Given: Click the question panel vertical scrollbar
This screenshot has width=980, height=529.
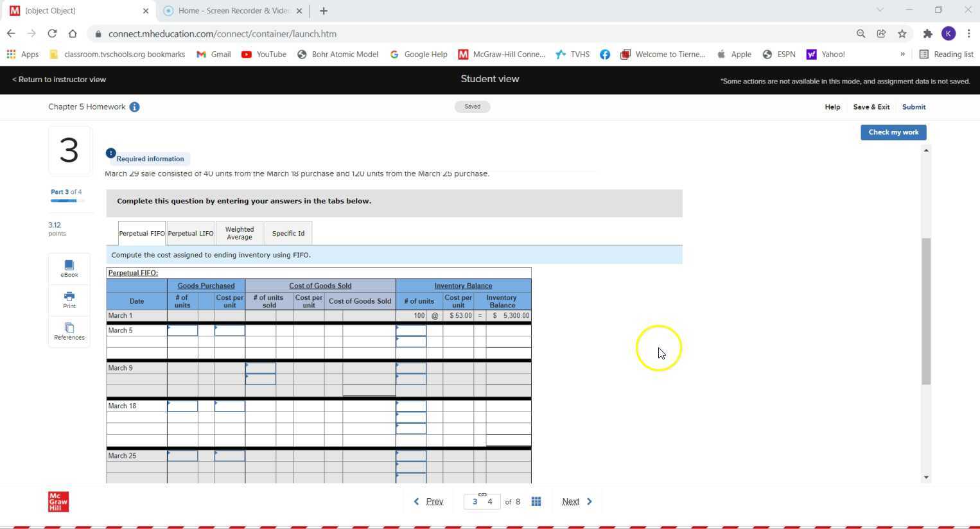Looking at the screenshot, I should 926,311.
